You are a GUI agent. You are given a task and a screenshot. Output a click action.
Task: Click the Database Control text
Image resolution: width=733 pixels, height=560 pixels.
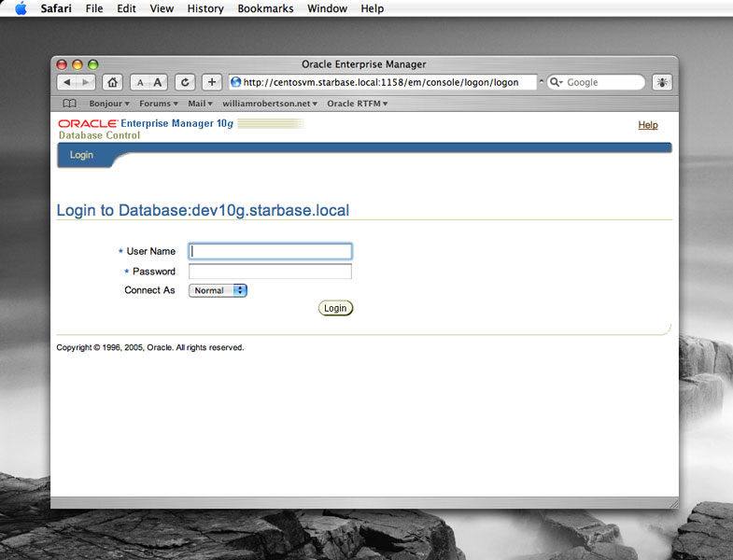(x=99, y=135)
